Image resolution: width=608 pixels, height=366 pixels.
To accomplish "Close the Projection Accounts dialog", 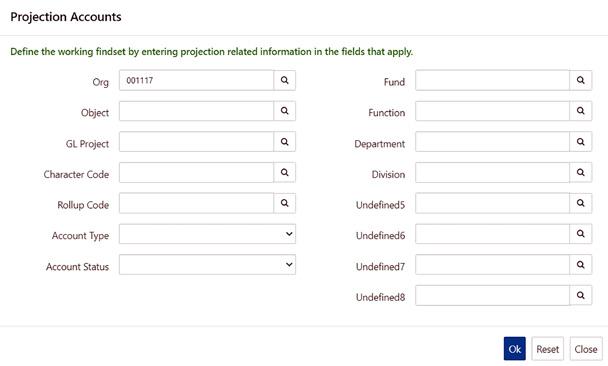I will pyautogui.click(x=586, y=349).
